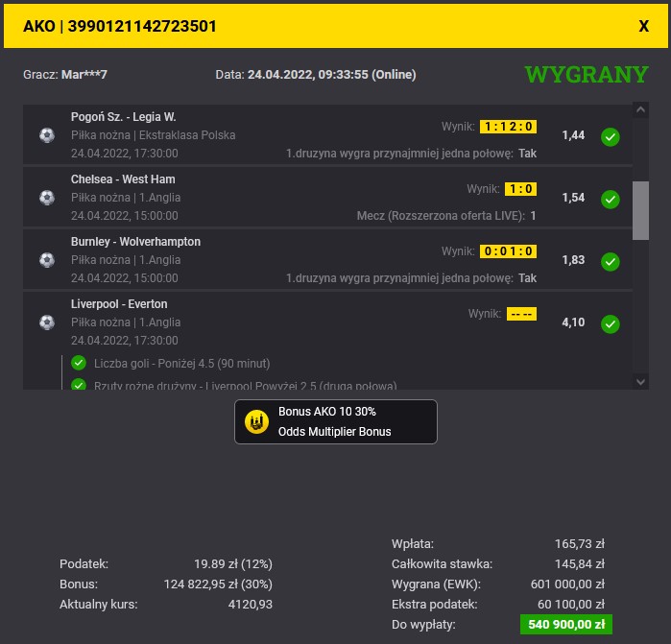
Task: Open the Liverpool - Everton match title
Action: [x=119, y=304]
